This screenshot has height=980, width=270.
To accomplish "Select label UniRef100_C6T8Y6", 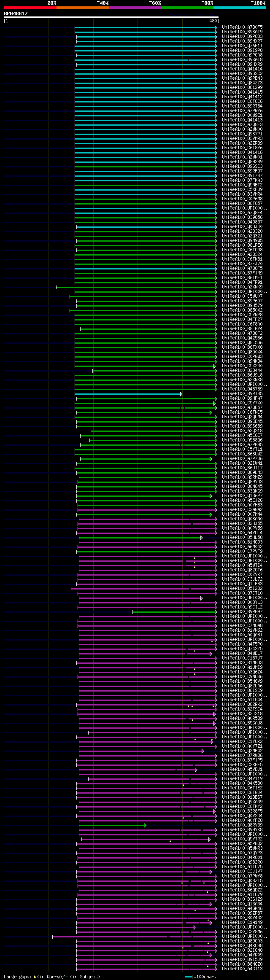I will click(x=242, y=148).
